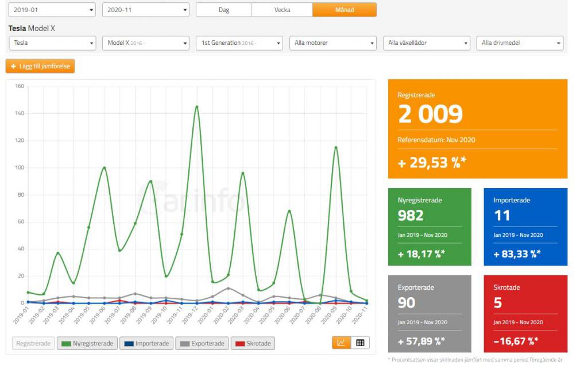The width and height of the screenshot is (588, 369).
Task: Open the Alla drivmedel dropdown
Action: coord(520,43)
